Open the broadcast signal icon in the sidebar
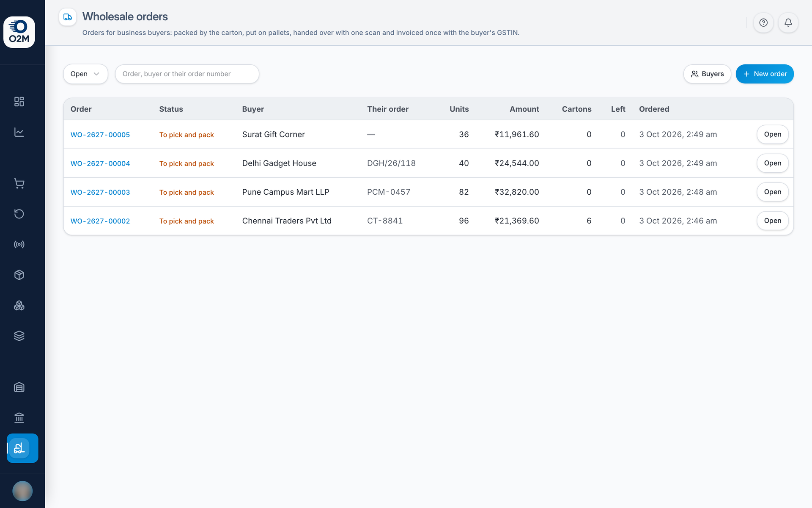 click(19, 244)
